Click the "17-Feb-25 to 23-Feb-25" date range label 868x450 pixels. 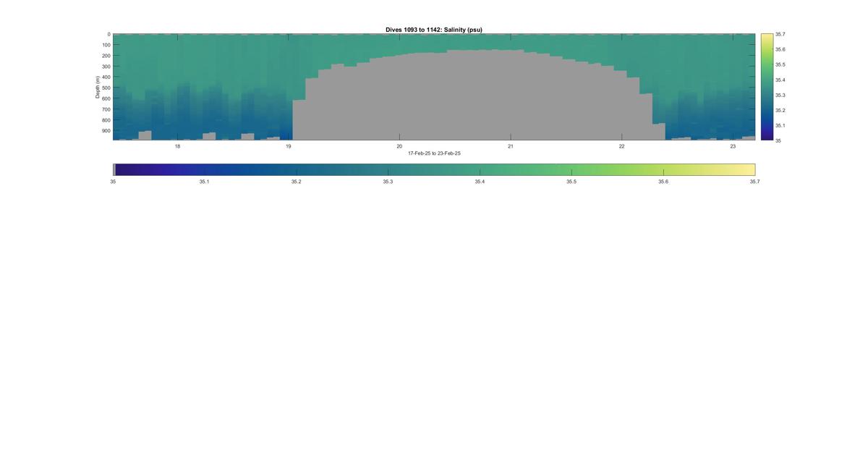click(x=434, y=153)
